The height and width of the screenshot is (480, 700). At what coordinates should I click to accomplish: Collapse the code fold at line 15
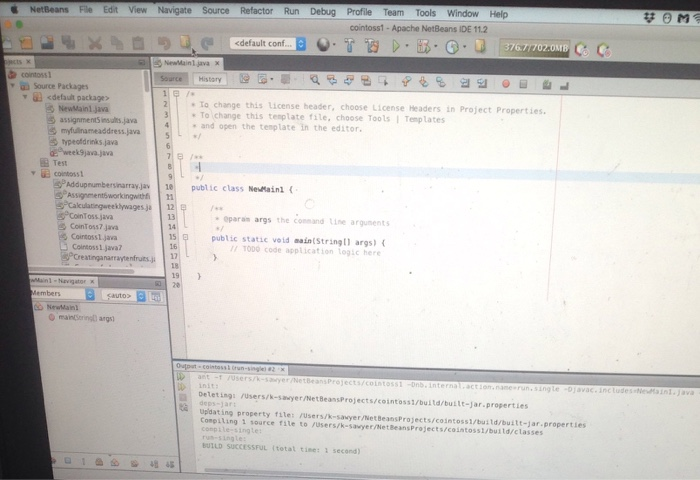pyautogui.click(x=185, y=237)
